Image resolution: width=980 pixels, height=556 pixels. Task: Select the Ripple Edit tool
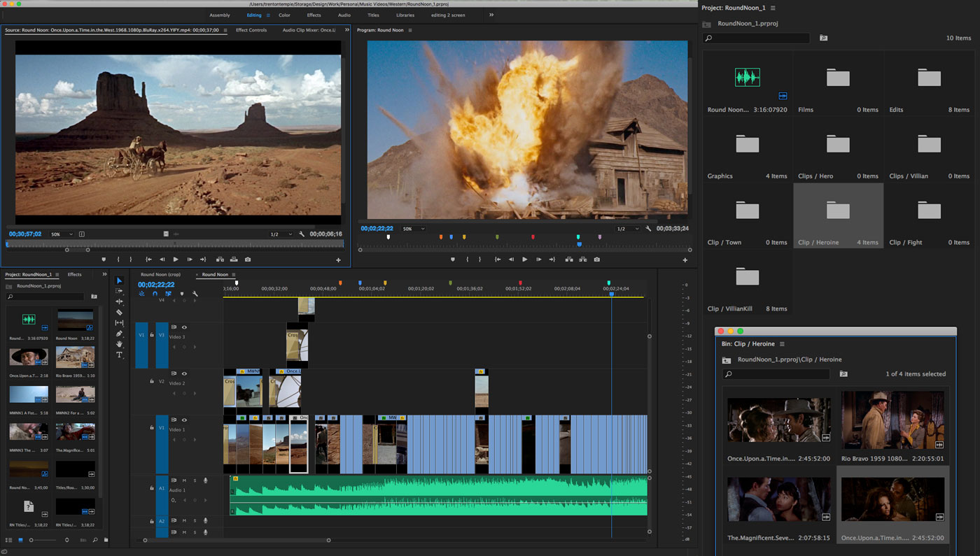(119, 301)
